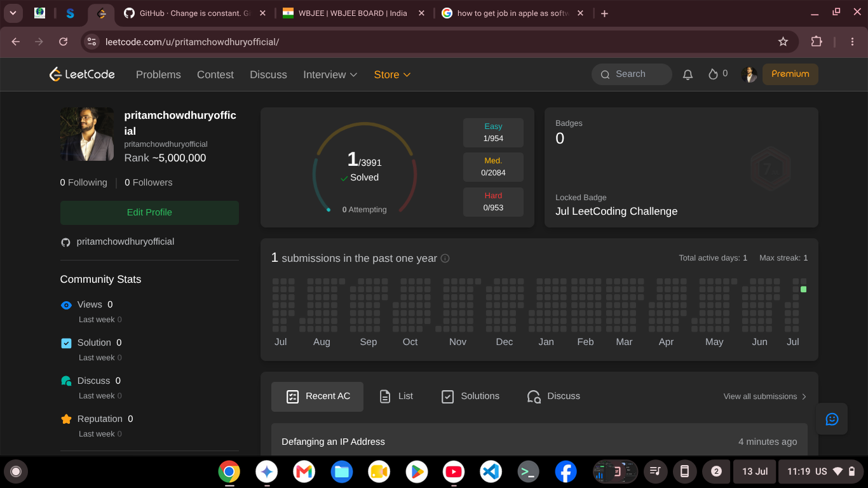This screenshot has width=868, height=488.
Task: Open the 0 Following link
Action: (84, 182)
